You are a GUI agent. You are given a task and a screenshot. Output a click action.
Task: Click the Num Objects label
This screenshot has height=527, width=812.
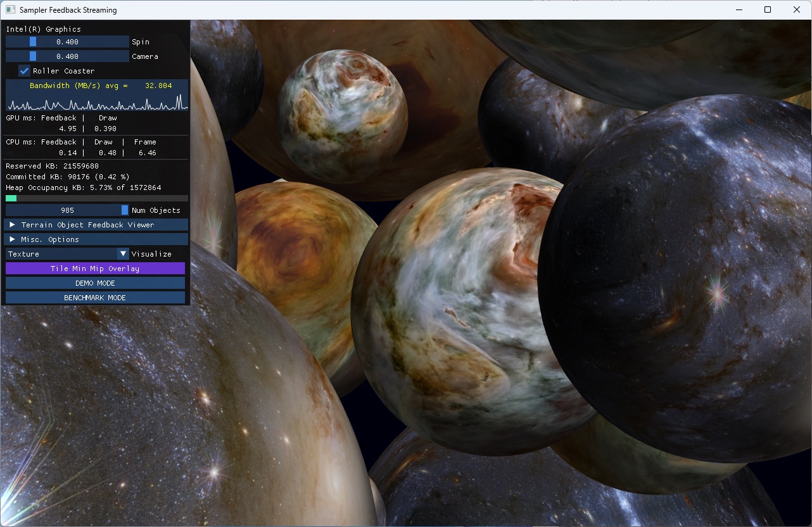click(x=156, y=210)
